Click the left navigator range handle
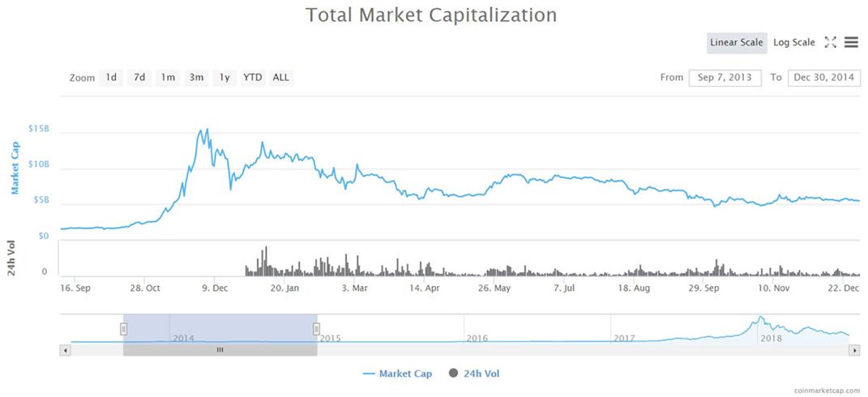The width and height of the screenshot is (868, 397). (124, 328)
